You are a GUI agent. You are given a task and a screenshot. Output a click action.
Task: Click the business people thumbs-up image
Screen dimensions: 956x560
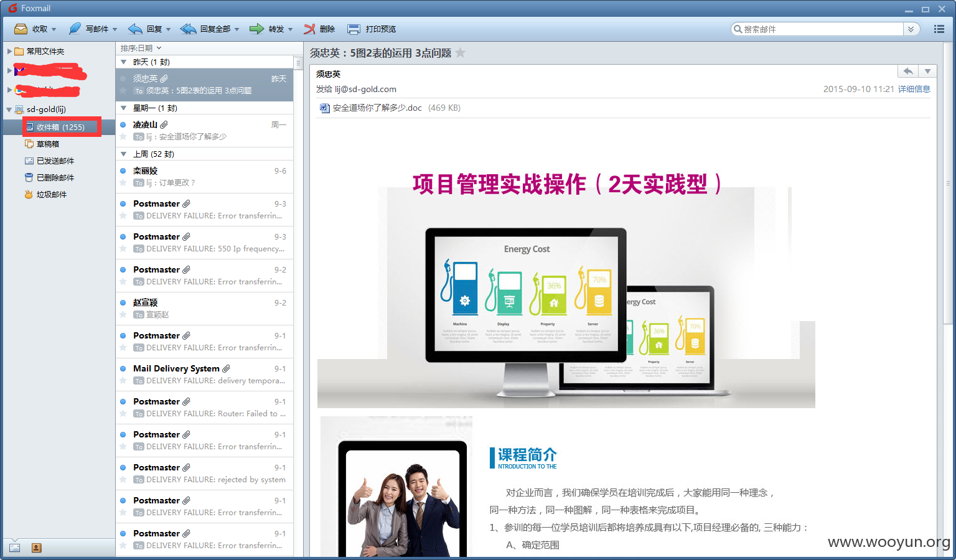click(396, 487)
